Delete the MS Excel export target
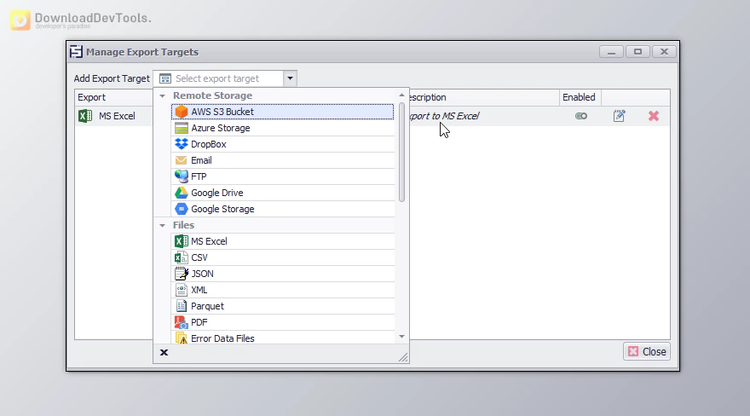 pyautogui.click(x=653, y=116)
